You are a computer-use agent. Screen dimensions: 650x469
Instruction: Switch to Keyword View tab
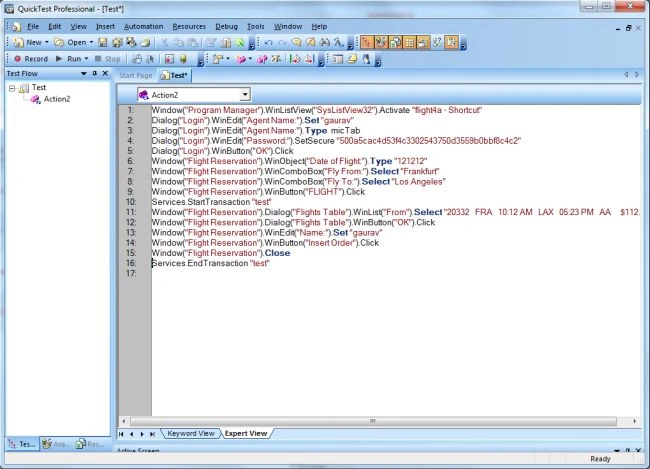tap(191, 433)
